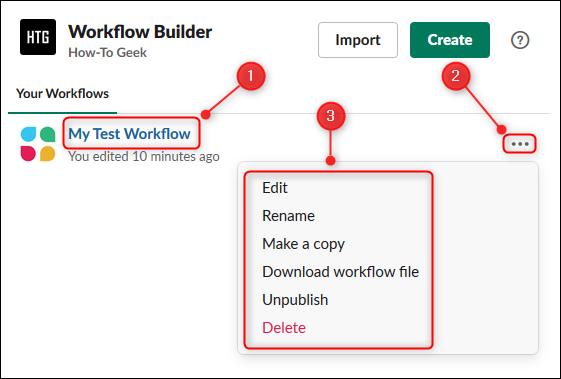
Task: Click the 'You edited 10 minutes ago' text
Action: pyautogui.click(x=144, y=156)
